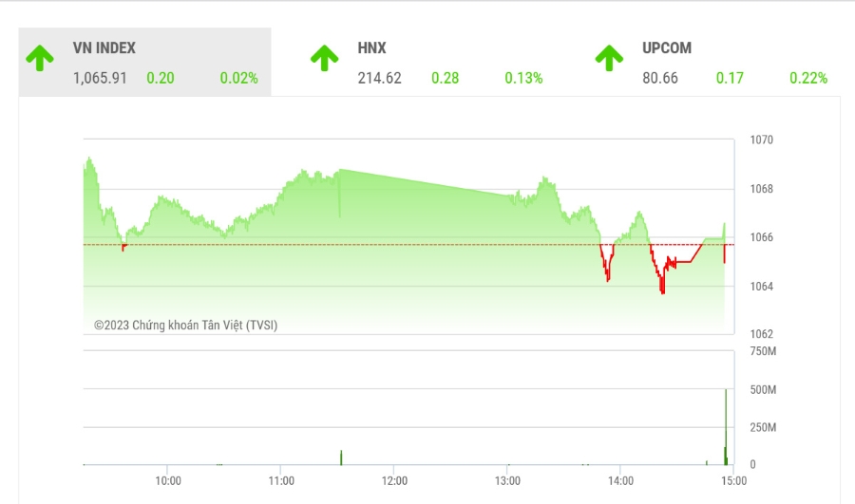Image resolution: width=855 pixels, height=504 pixels.
Task: Click the UPCOM percentage change 0.22%
Action: point(808,78)
